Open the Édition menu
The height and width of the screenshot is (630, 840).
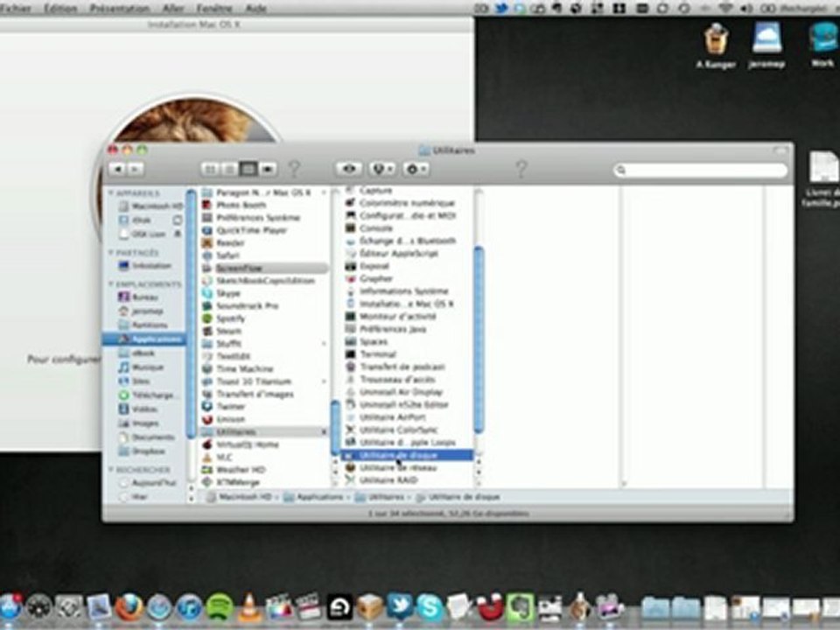(60, 8)
